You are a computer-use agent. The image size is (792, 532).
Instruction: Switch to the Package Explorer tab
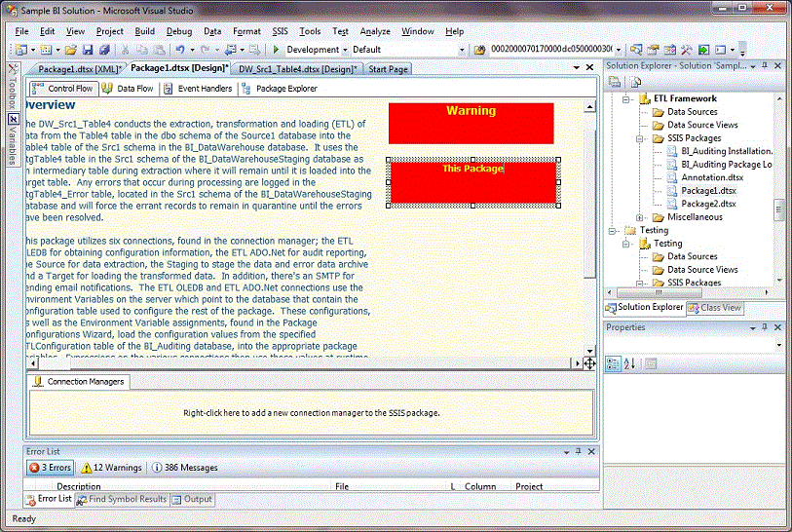point(280,89)
